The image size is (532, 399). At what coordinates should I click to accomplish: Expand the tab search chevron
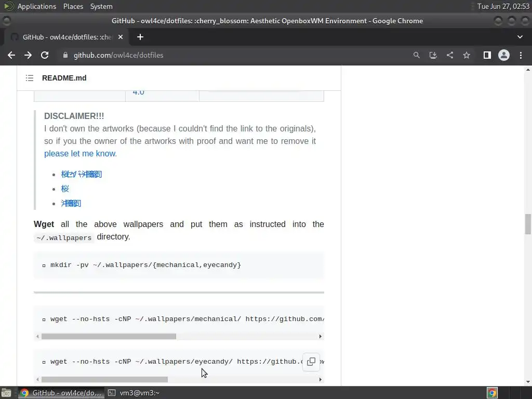click(520, 37)
